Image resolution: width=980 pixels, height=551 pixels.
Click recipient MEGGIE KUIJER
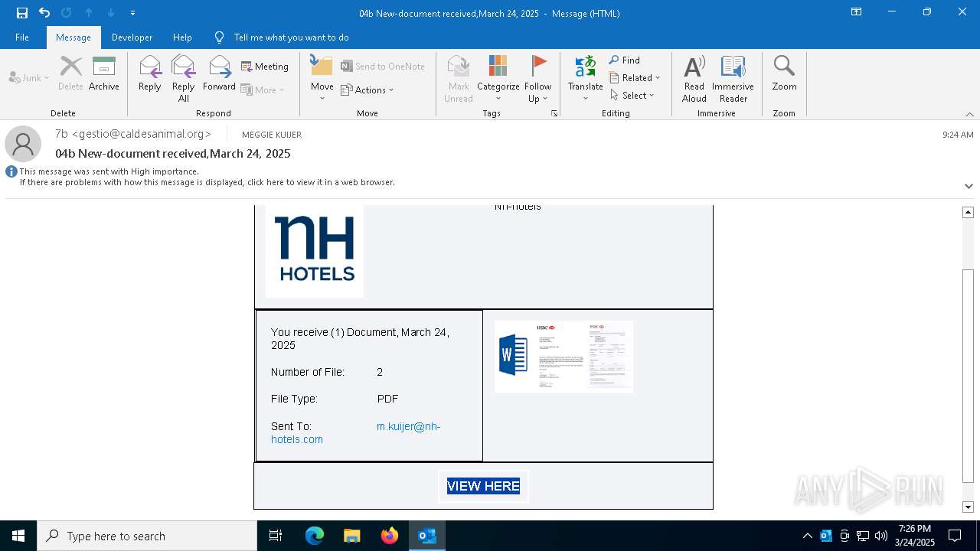click(x=272, y=135)
